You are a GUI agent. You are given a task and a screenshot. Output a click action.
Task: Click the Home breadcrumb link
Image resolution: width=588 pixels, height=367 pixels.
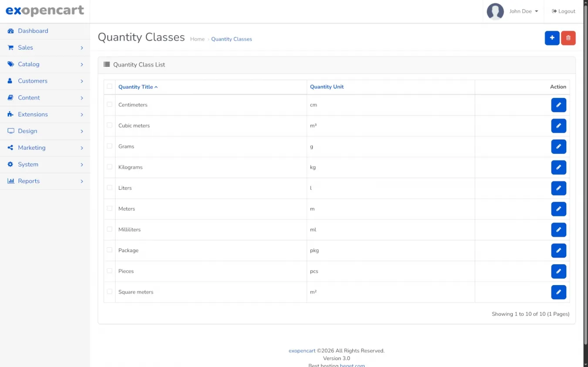click(197, 39)
